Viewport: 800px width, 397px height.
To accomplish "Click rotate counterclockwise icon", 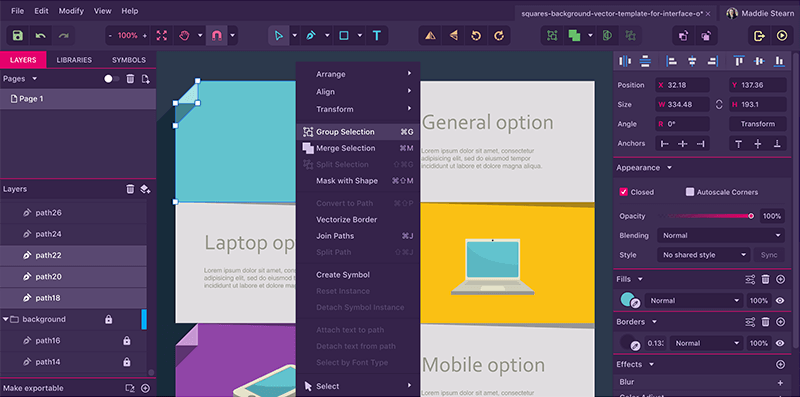I will [x=476, y=36].
